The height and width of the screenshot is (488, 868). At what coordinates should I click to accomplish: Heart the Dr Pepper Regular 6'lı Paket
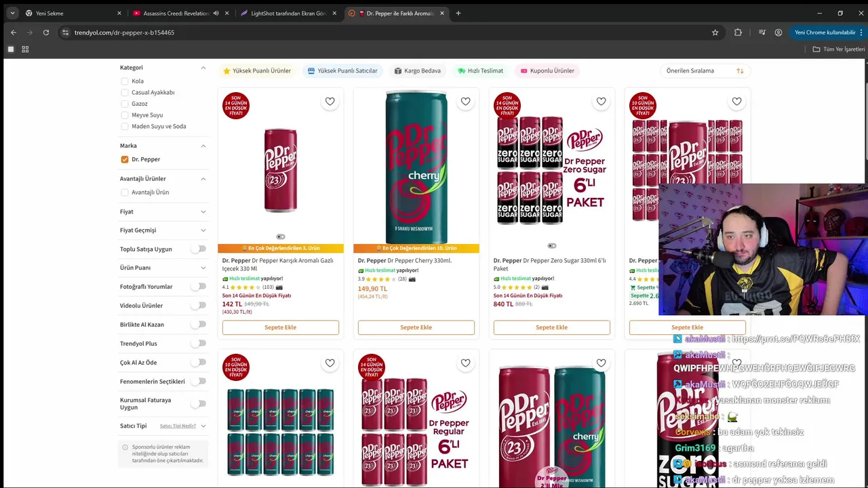click(x=465, y=363)
